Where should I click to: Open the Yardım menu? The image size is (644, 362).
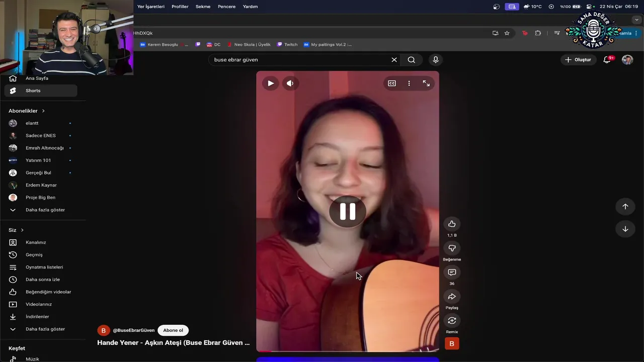point(250,7)
